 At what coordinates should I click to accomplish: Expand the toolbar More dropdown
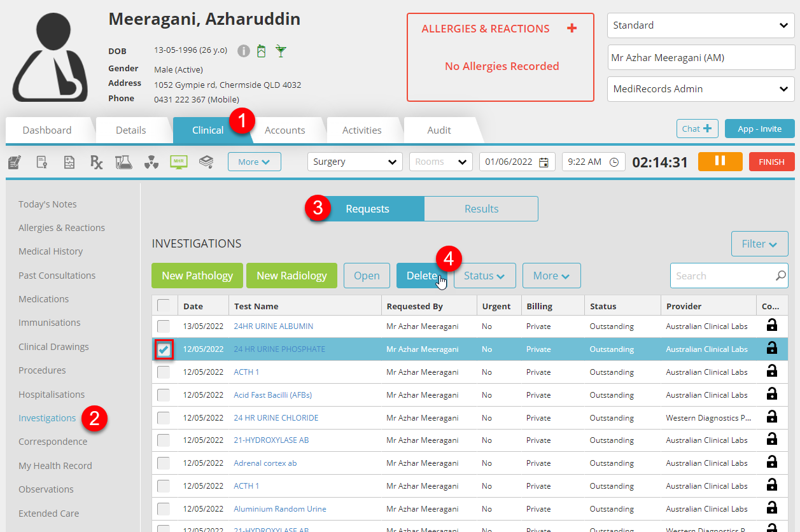[254, 162]
